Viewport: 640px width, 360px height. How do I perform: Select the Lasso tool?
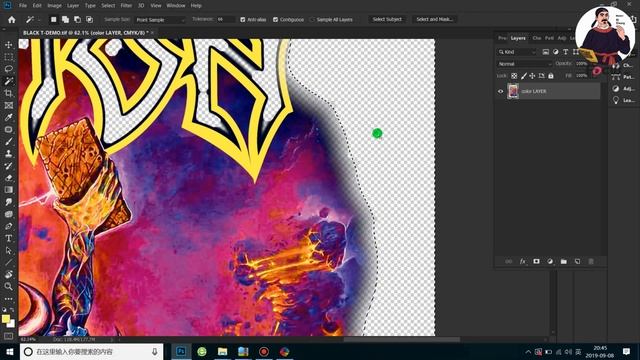(x=9, y=69)
